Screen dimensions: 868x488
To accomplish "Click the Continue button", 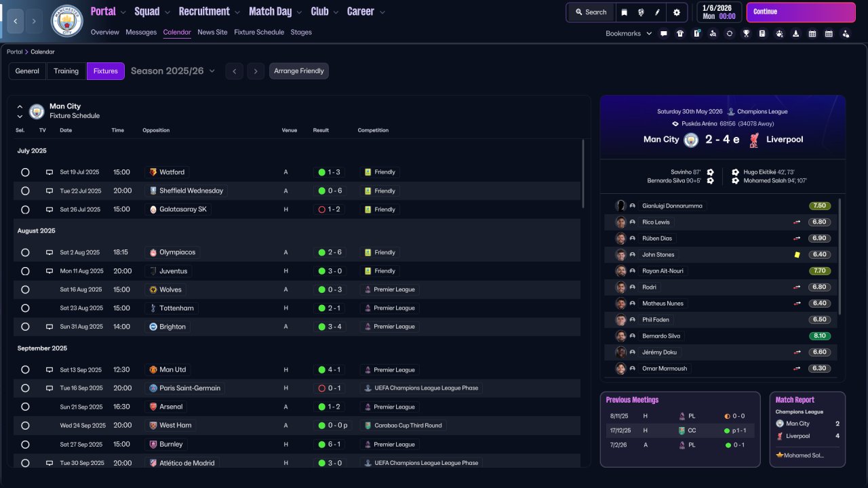I will (801, 12).
